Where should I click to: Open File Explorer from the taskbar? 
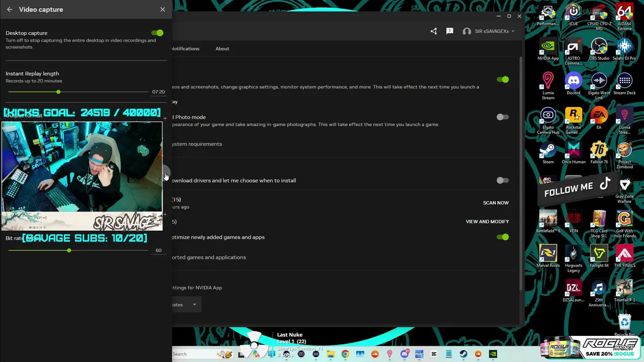pyautogui.click(x=331, y=354)
